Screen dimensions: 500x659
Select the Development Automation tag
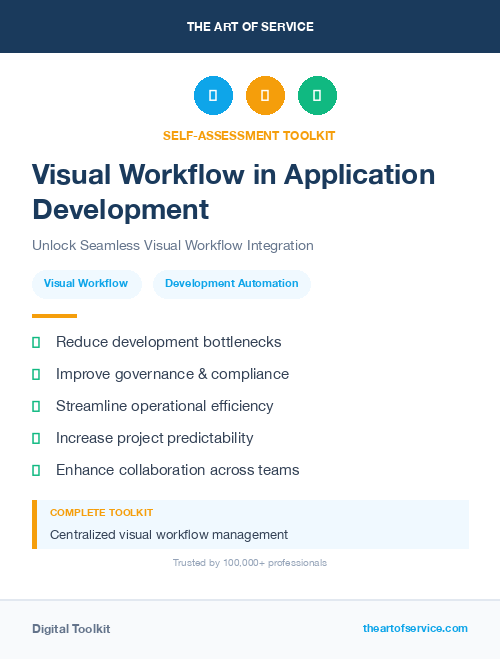pos(232,284)
